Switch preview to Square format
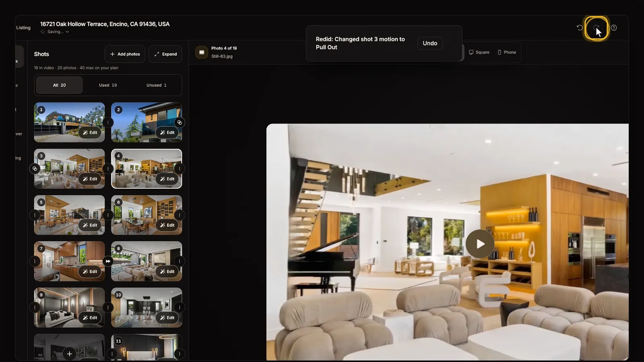 tap(479, 52)
